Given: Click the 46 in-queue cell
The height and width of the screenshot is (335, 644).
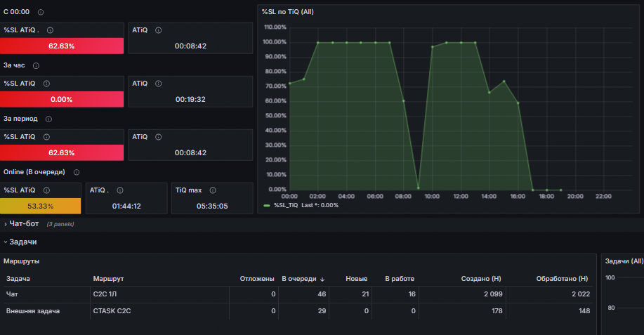Looking at the screenshot, I should (x=322, y=294).
